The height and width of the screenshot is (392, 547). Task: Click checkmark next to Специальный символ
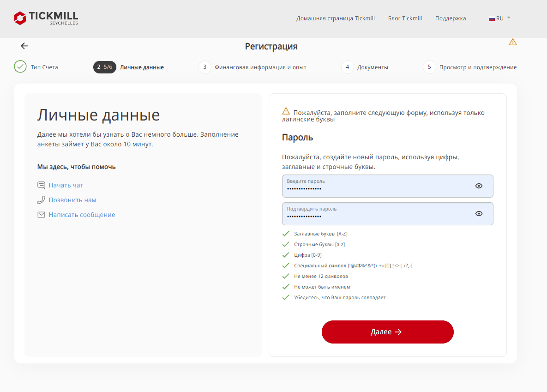point(286,265)
